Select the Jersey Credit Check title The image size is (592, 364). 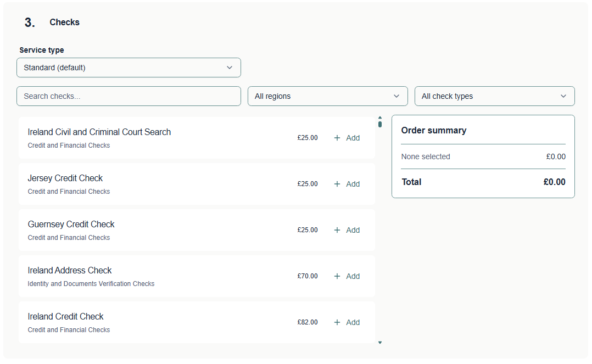(65, 178)
